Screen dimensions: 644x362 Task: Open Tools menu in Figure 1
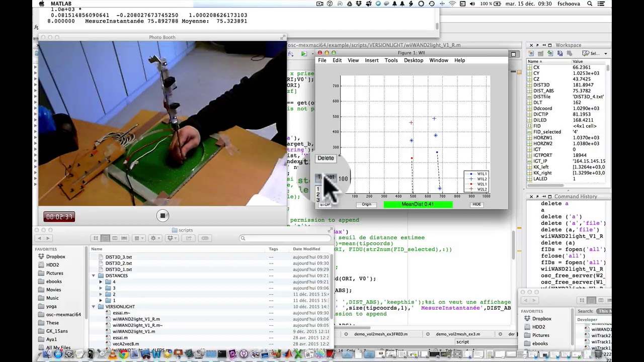pos(391,60)
